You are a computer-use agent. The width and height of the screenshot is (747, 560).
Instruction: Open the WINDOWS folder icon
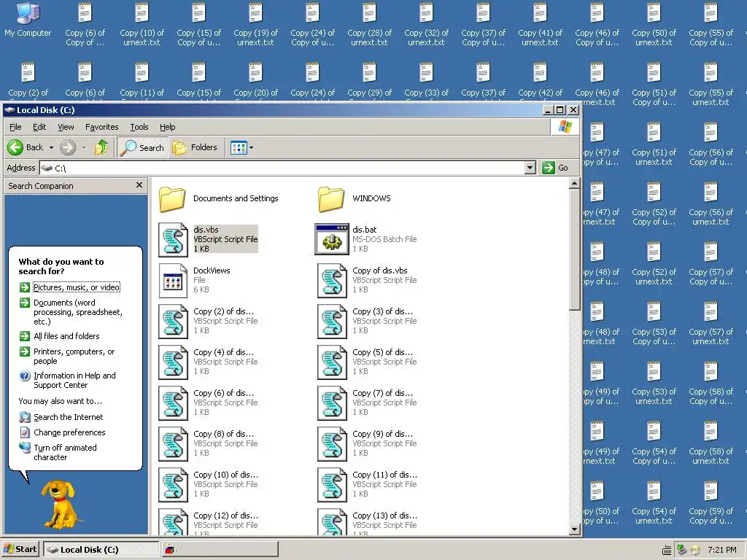tap(331, 198)
